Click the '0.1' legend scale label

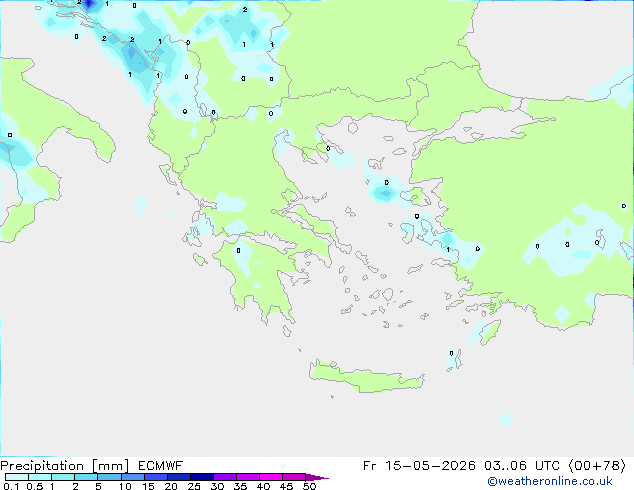pyautogui.click(x=11, y=486)
